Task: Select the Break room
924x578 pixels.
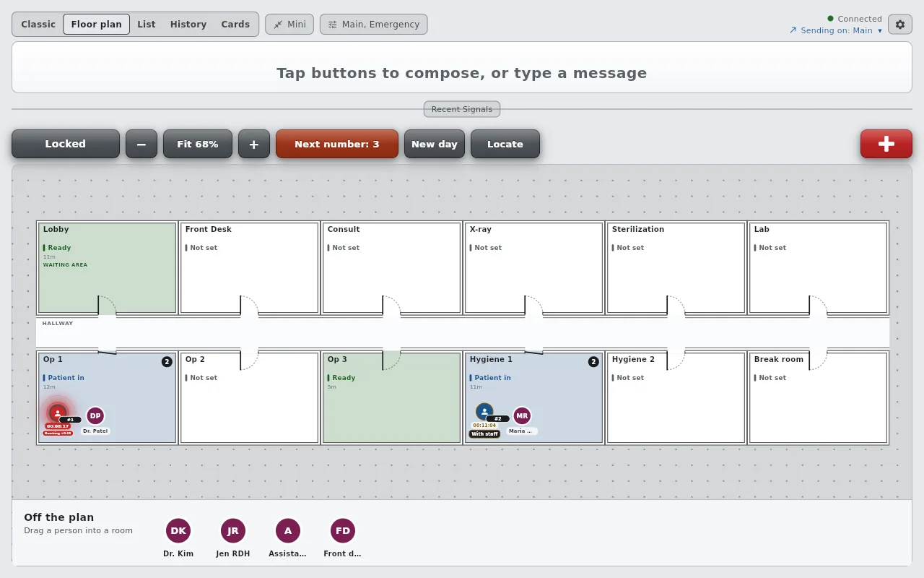Action: pos(818,398)
